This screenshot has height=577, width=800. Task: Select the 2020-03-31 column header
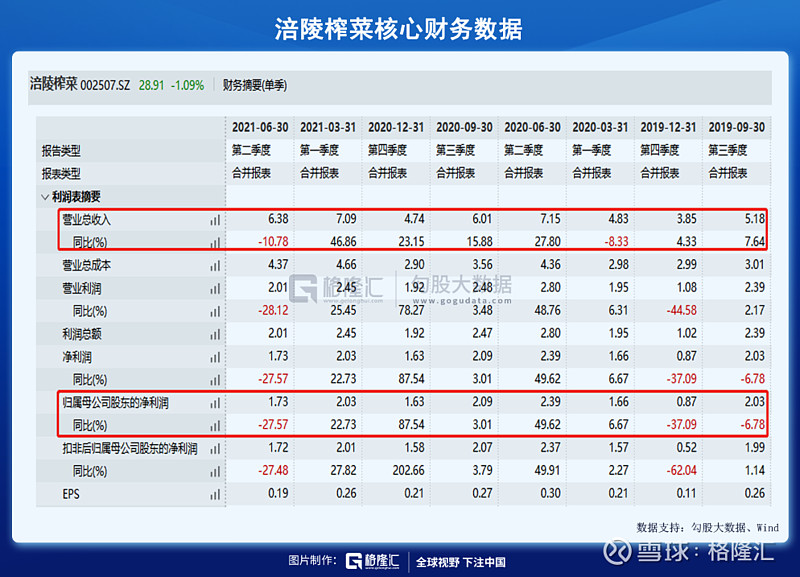click(600, 128)
